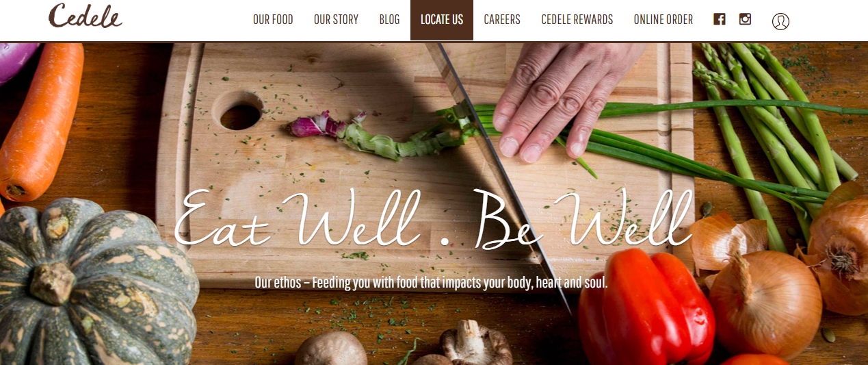Open the Our Story page
868x365 pixels.
(336, 20)
